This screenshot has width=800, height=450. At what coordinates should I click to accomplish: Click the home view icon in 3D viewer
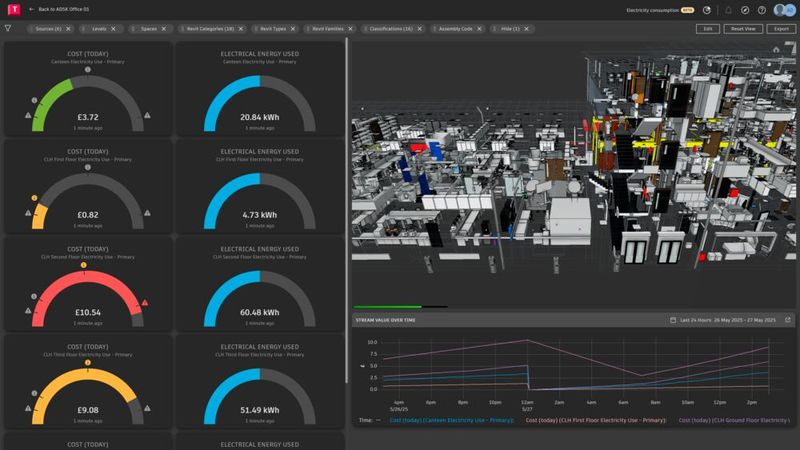[x=776, y=49]
